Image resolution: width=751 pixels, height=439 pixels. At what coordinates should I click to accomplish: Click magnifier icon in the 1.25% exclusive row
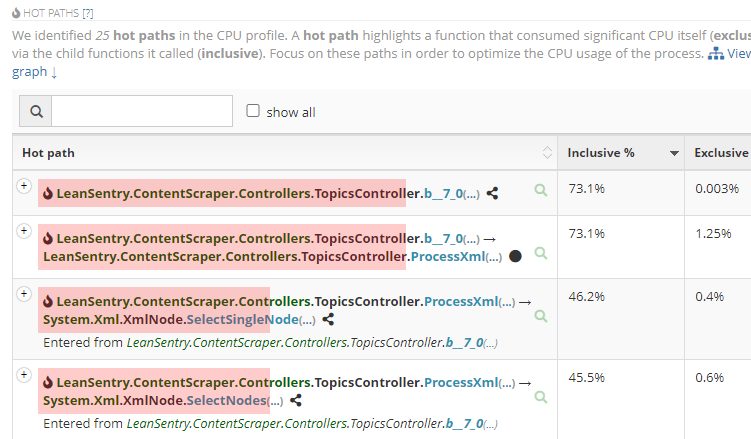click(x=541, y=253)
